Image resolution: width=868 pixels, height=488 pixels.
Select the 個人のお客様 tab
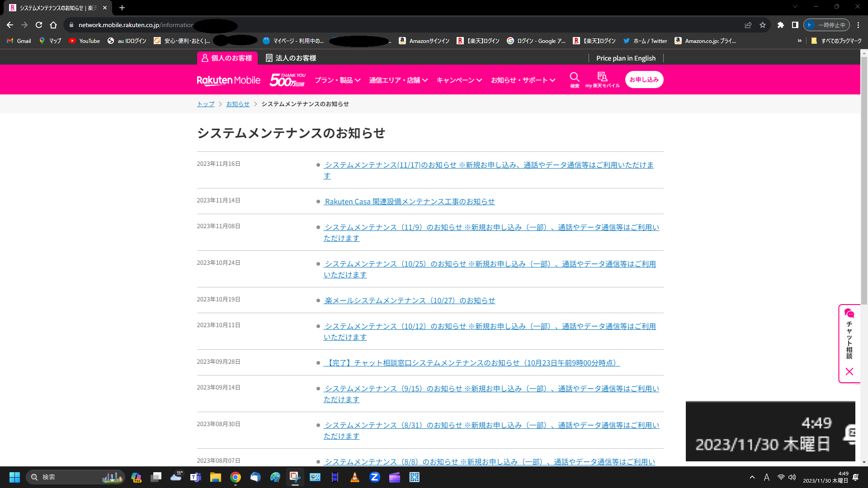[x=227, y=58]
